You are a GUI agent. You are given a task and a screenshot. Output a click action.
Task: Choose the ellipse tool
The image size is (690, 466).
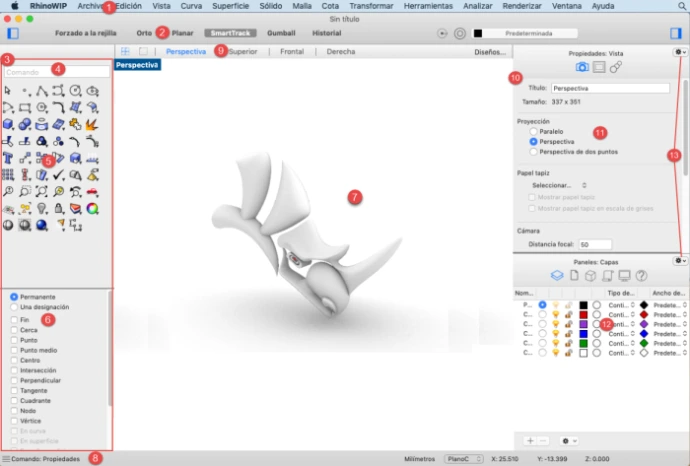92,91
